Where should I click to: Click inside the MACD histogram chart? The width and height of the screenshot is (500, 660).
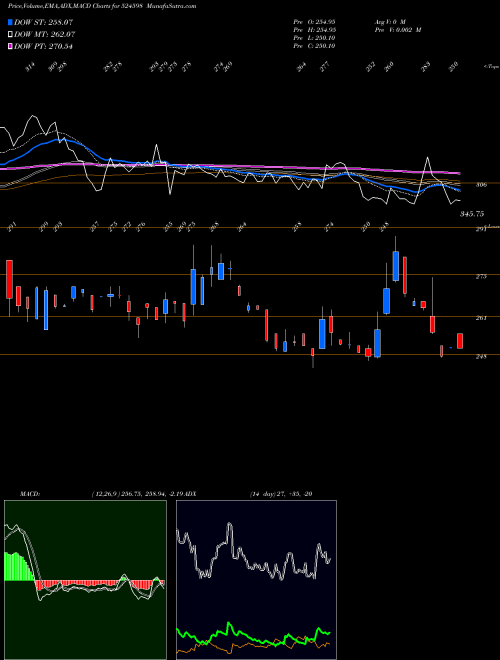(x=85, y=580)
